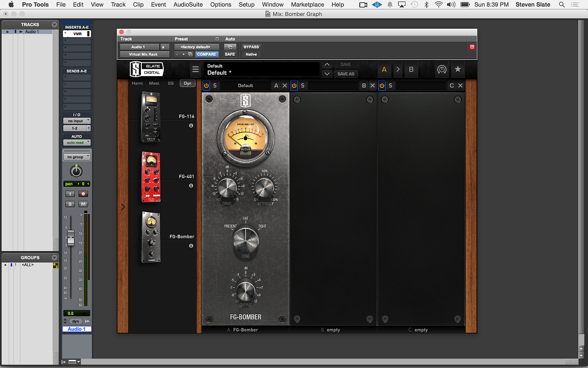Click the star favorites icon

[458, 70]
